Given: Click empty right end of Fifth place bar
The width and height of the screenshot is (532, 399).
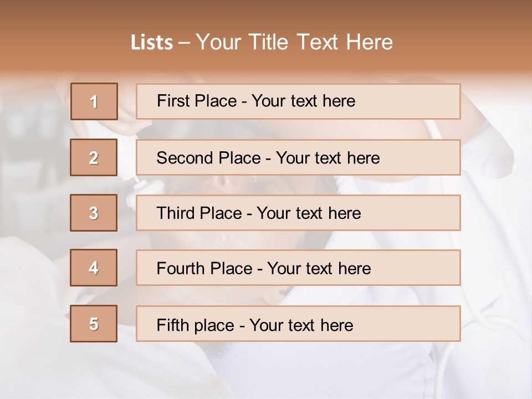Looking at the screenshot, I should [x=421, y=324].
